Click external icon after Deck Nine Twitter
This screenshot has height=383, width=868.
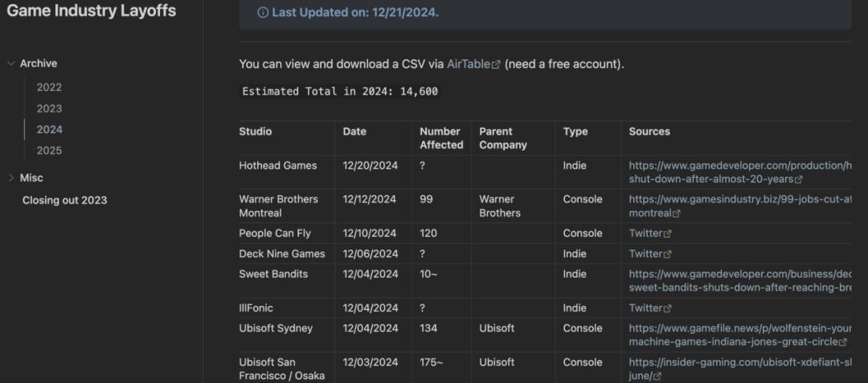point(668,255)
